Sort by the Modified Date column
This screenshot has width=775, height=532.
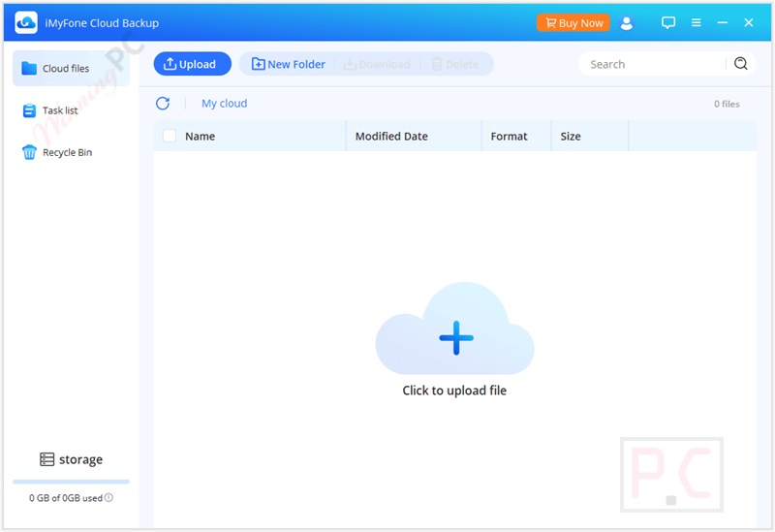(x=391, y=137)
